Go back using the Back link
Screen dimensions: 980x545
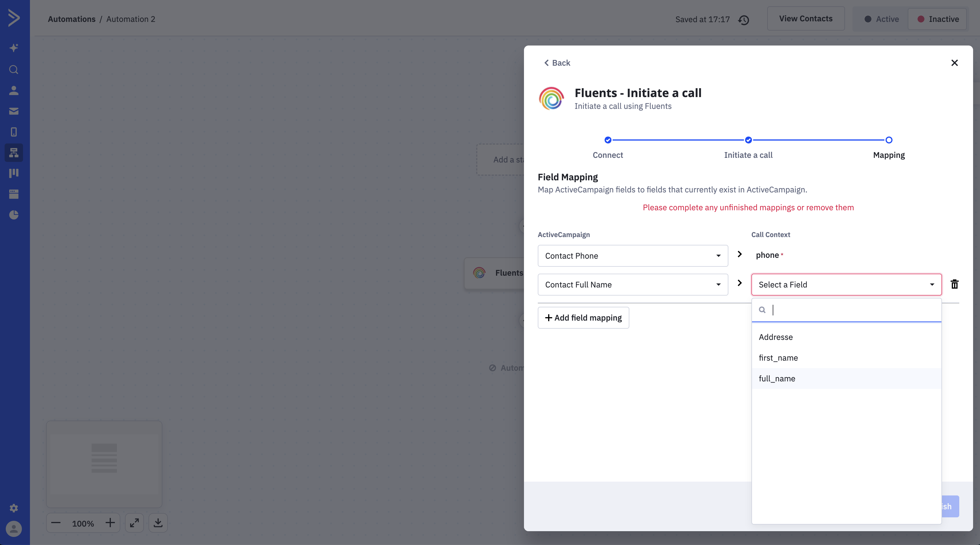(557, 63)
